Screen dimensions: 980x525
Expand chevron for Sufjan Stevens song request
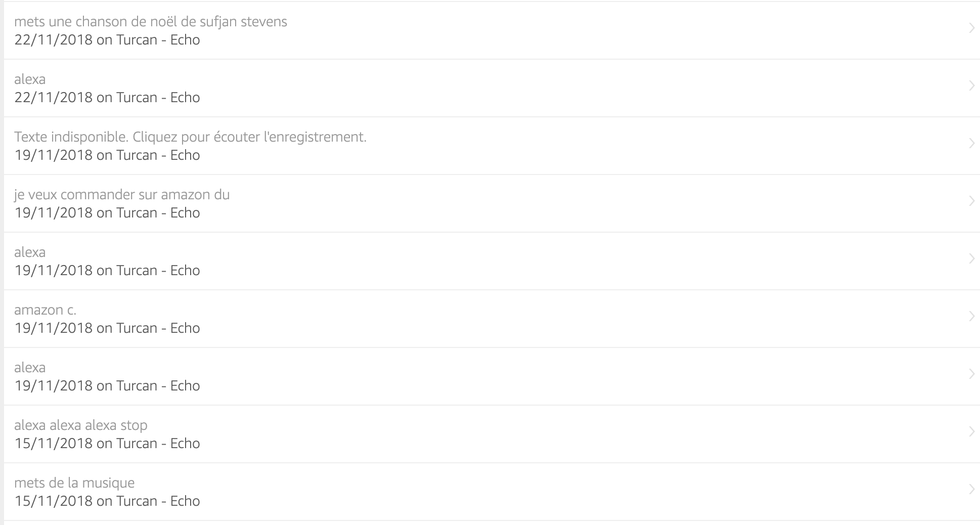[x=971, y=28]
